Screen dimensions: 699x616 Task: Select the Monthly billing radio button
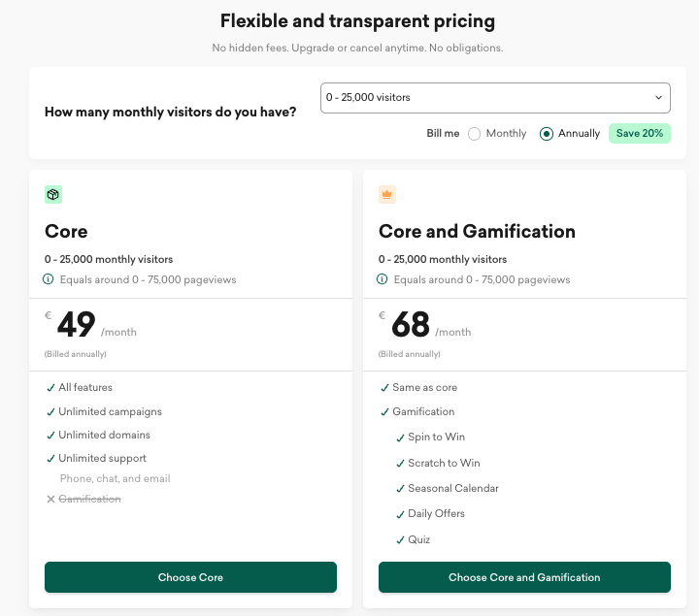pos(475,134)
